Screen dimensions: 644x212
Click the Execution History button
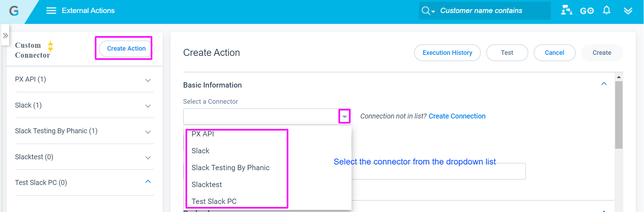447,53
